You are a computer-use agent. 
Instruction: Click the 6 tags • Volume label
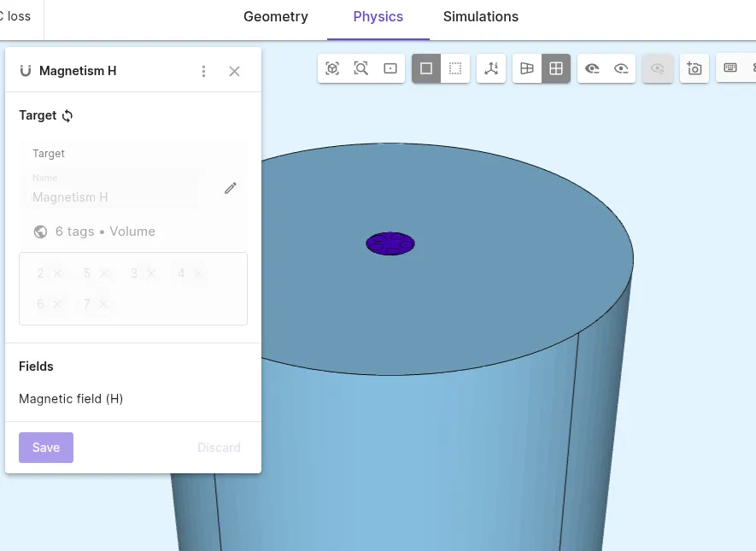(105, 232)
